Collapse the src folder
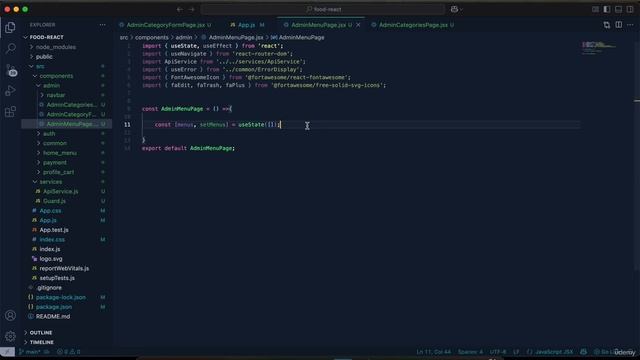The width and height of the screenshot is (640, 360). coord(40,66)
